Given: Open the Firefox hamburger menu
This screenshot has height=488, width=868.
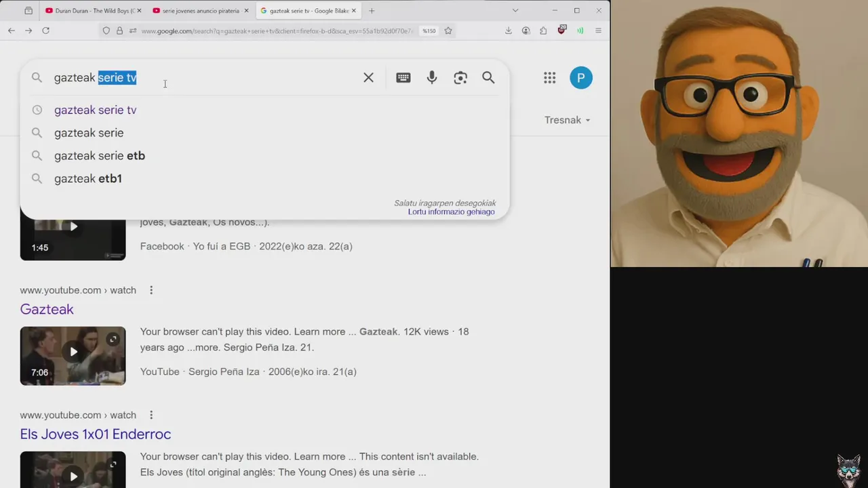Looking at the screenshot, I should pyautogui.click(x=598, y=30).
